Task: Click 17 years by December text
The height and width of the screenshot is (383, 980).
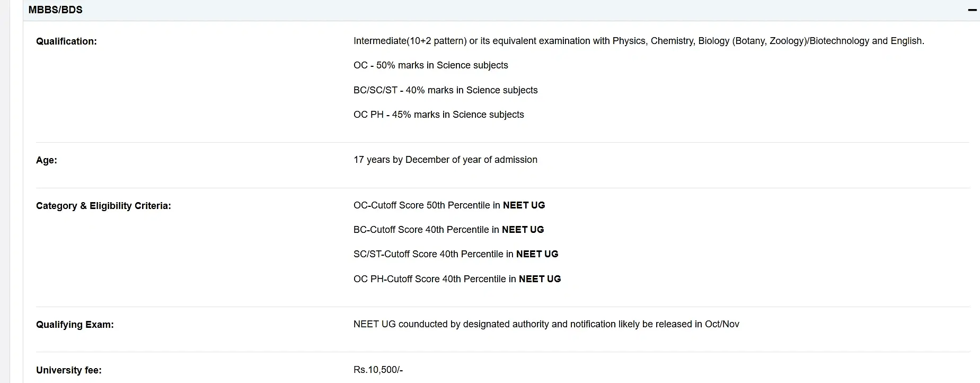Action: coord(445,160)
